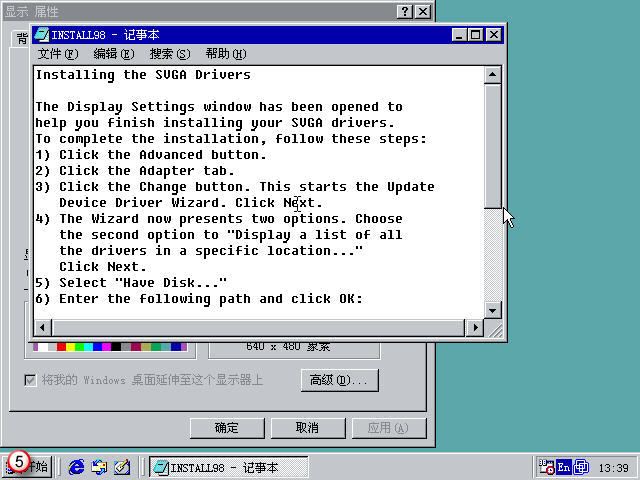Click the task scheduler tray icon
Viewport: 640px width, 480px height.
click(x=547, y=467)
